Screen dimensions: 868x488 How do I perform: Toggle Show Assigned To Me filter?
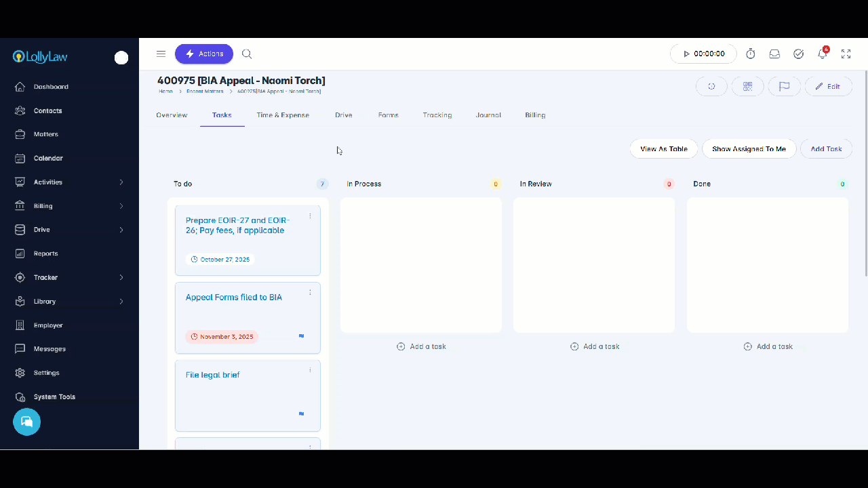(x=749, y=149)
